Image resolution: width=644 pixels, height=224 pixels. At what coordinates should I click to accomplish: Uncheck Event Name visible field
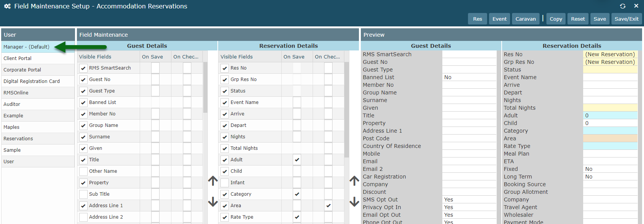point(225,102)
